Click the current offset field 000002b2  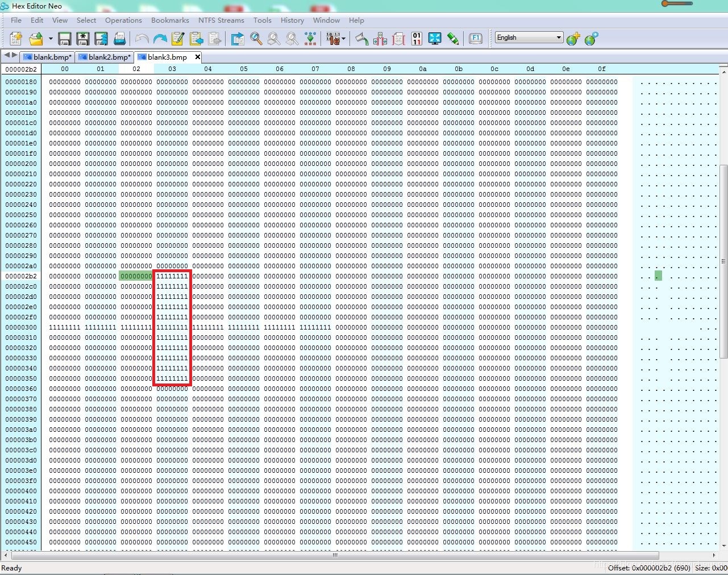click(21, 69)
